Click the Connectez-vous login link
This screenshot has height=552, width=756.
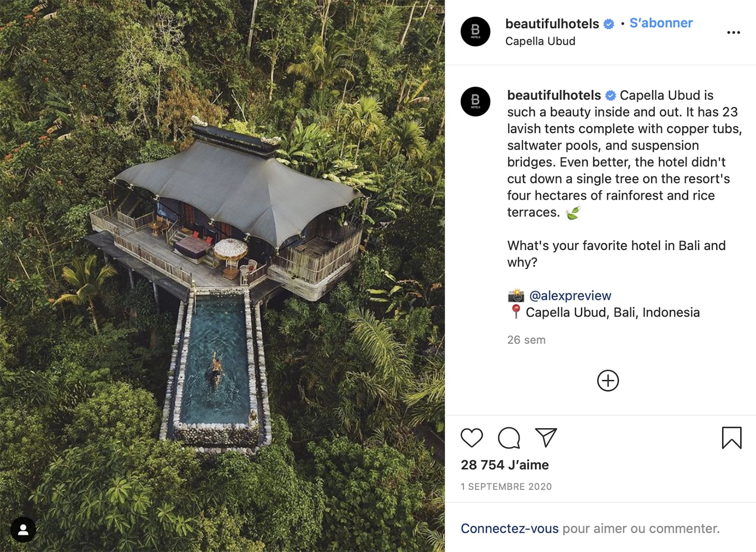(x=509, y=528)
